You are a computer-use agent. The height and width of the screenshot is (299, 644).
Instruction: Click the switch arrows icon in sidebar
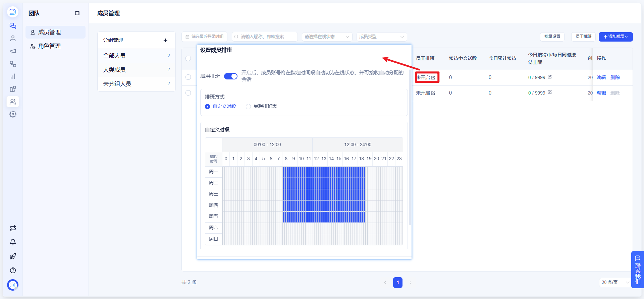click(x=13, y=228)
